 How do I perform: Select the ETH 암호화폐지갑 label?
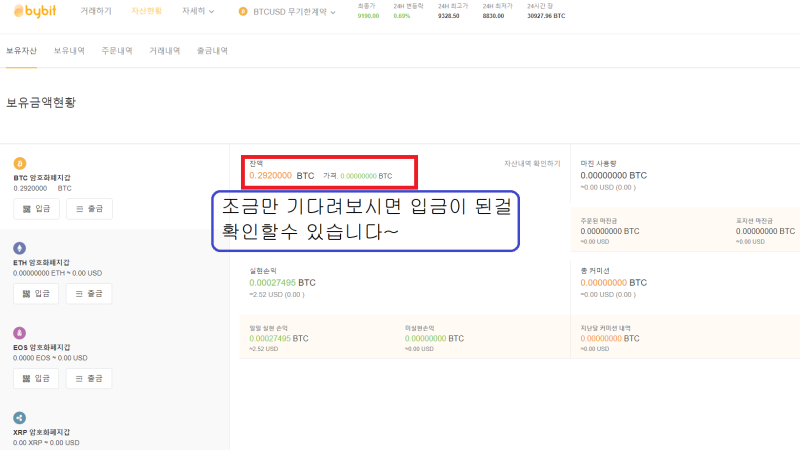tap(41, 262)
